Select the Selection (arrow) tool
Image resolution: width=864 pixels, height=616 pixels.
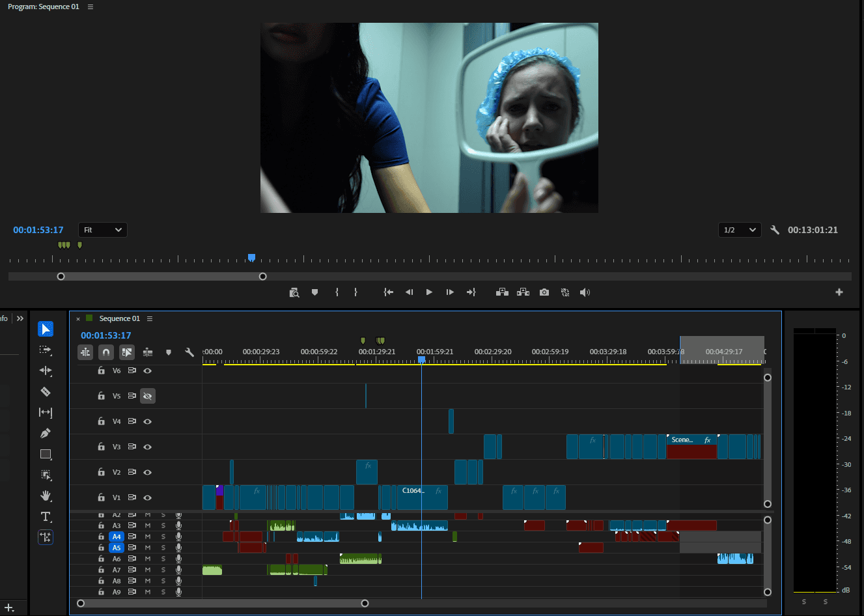point(46,329)
